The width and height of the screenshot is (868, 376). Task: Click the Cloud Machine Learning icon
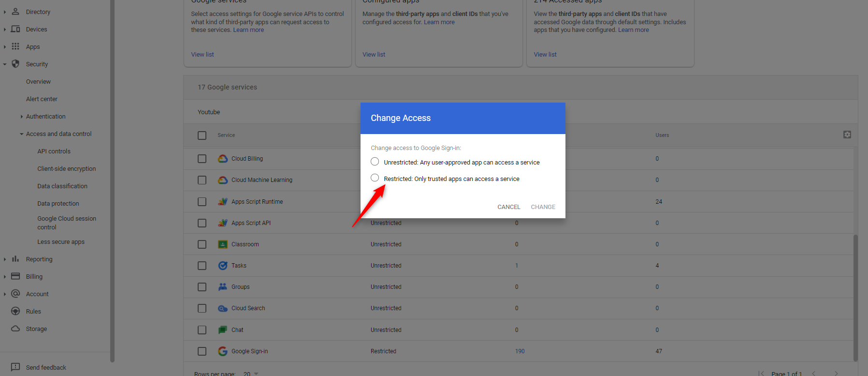pos(223,180)
